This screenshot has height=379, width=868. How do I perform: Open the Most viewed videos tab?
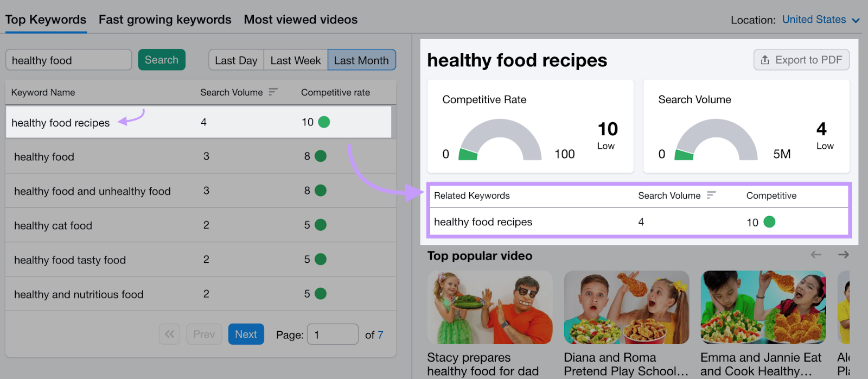coord(301,20)
